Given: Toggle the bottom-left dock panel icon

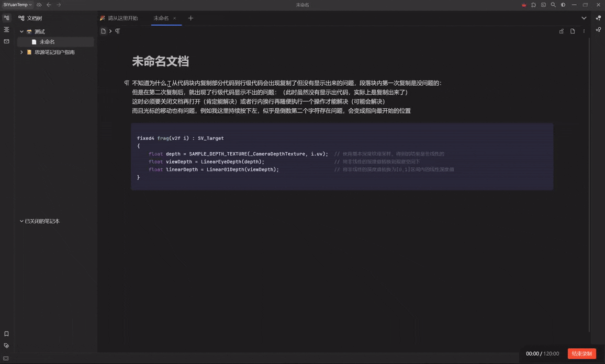Looking at the screenshot, I should 6,357.
